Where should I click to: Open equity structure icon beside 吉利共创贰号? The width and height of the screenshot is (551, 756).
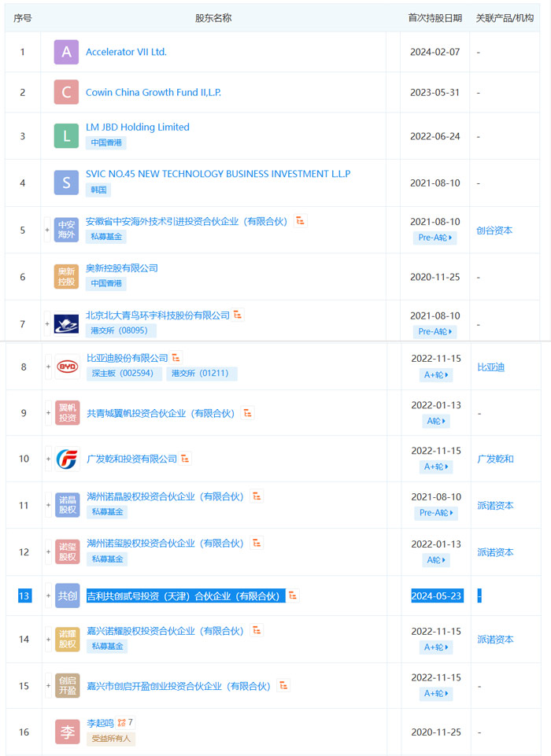click(293, 596)
